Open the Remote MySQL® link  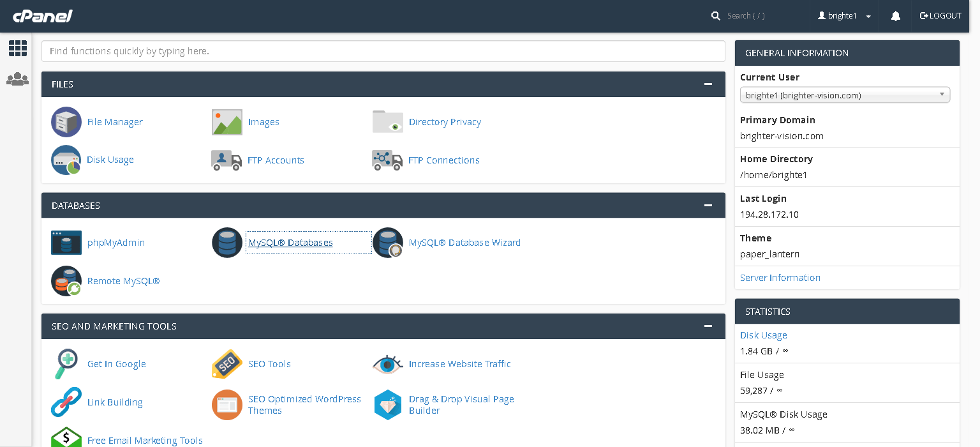(123, 281)
